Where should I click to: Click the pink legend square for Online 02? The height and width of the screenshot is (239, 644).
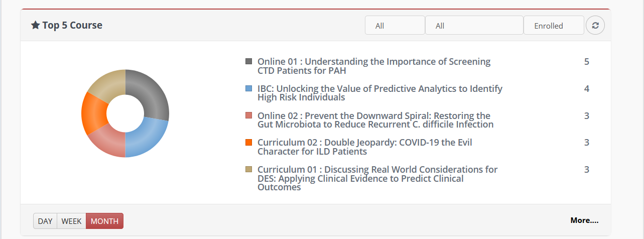[x=248, y=115]
